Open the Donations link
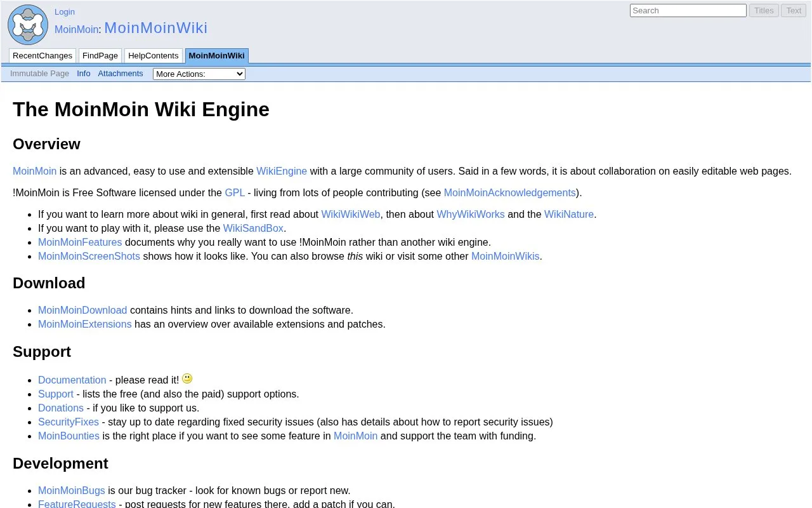Screen dimensions: 812x508 tap(61, 408)
